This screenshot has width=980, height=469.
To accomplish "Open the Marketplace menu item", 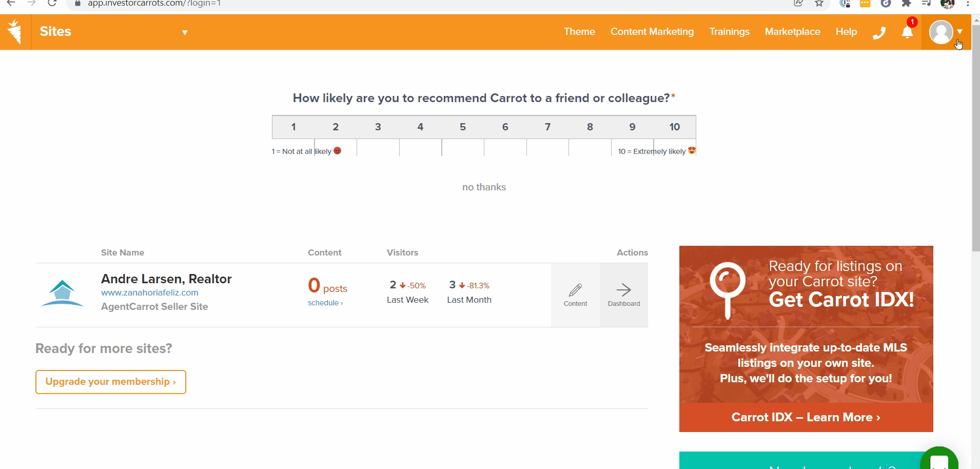I will click(792, 32).
